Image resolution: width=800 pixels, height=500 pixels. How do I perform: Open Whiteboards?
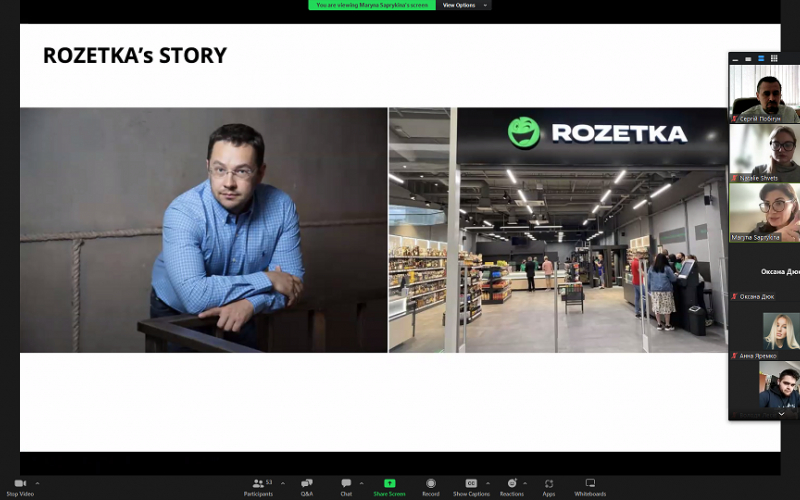point(590,487)
